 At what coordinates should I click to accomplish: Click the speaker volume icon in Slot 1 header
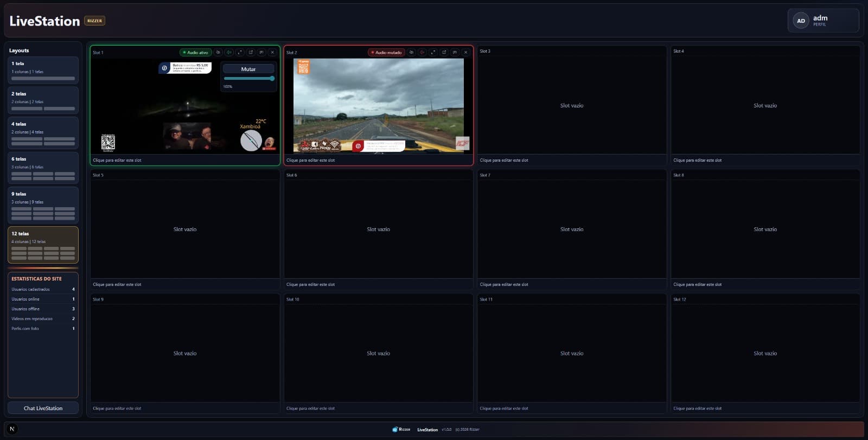[x=229, y=53]
